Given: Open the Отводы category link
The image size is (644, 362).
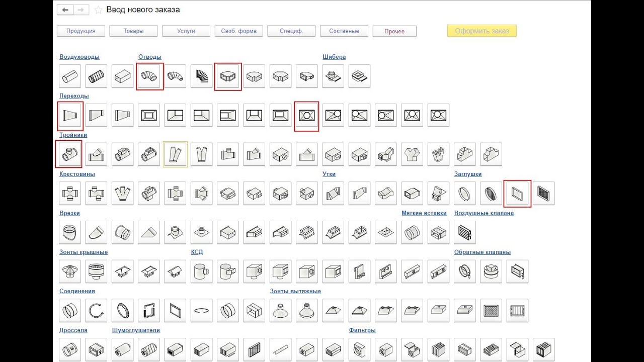Looking at the screenshot, I should 150,57.
